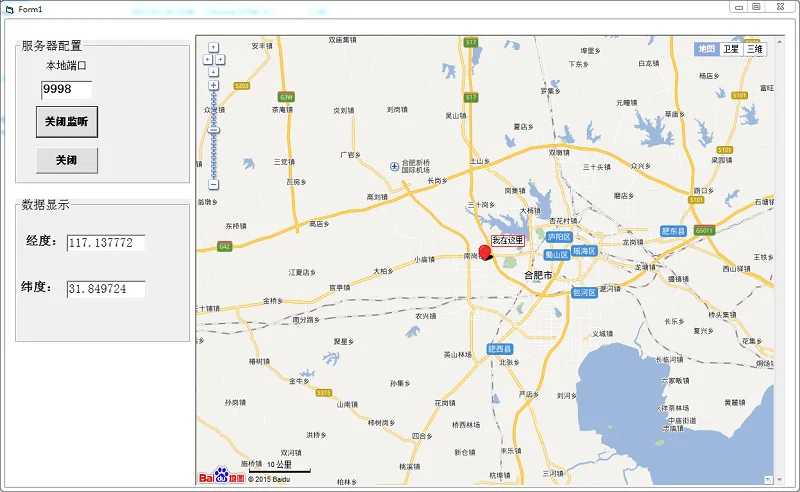The width and height of the screenshot is (800, 492).
Task: Click the 10 公里 scale bar label
Action: point(280,464)
